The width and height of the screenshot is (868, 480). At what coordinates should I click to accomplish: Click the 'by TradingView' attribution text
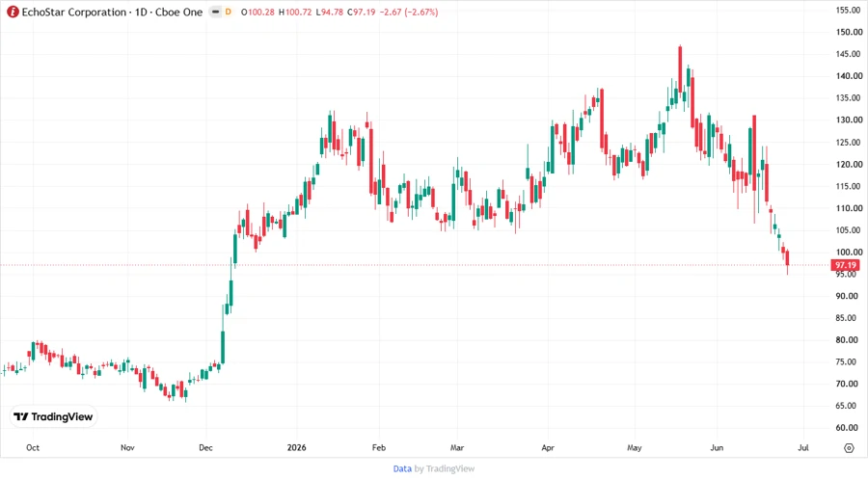pos(445,469)
